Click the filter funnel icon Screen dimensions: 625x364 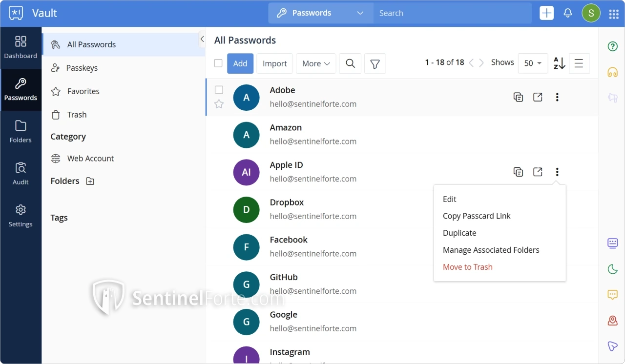point(375,63)
